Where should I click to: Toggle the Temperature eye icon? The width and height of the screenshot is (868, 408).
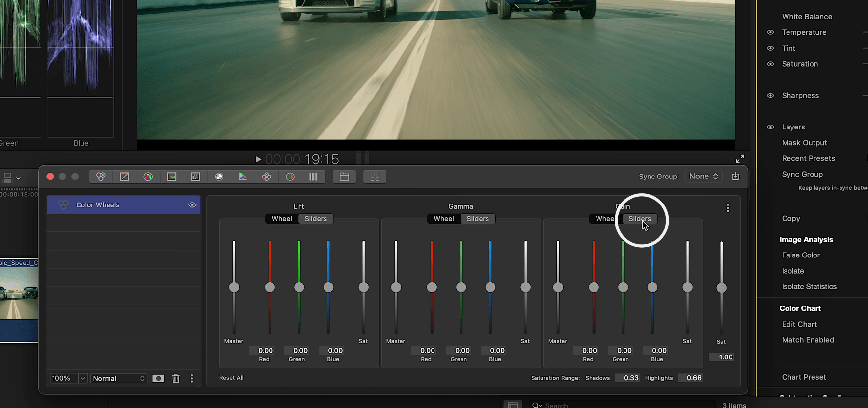(770, 32)
